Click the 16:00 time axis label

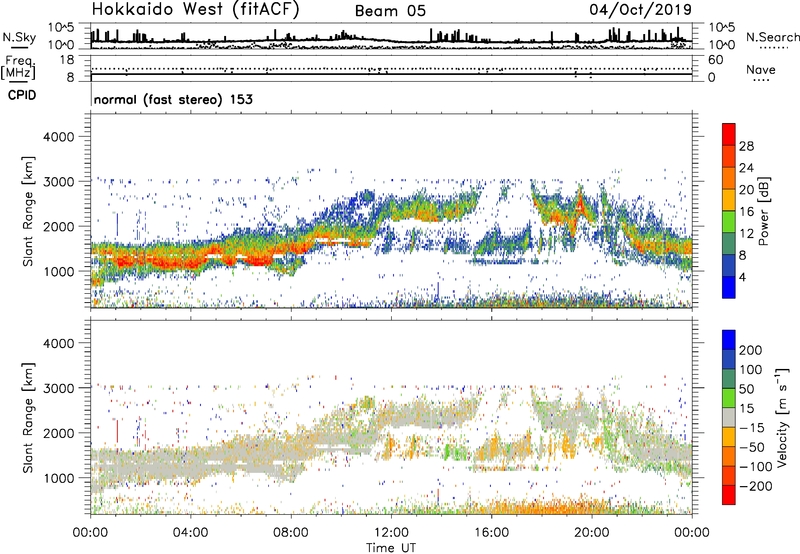pyautogui.click(x=491, y=533)
